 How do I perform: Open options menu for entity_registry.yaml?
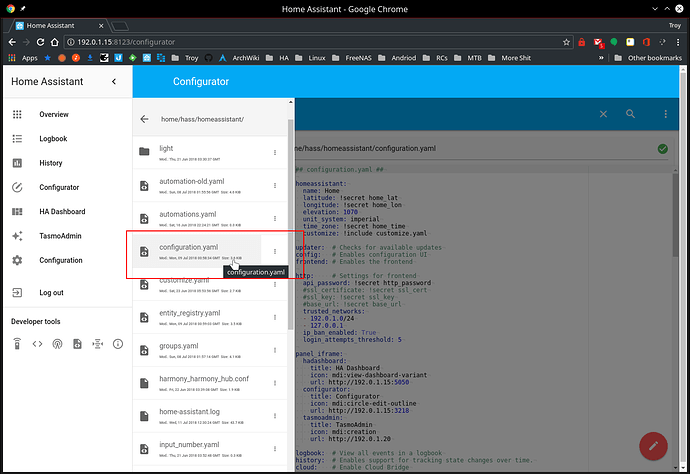point(275,317)
